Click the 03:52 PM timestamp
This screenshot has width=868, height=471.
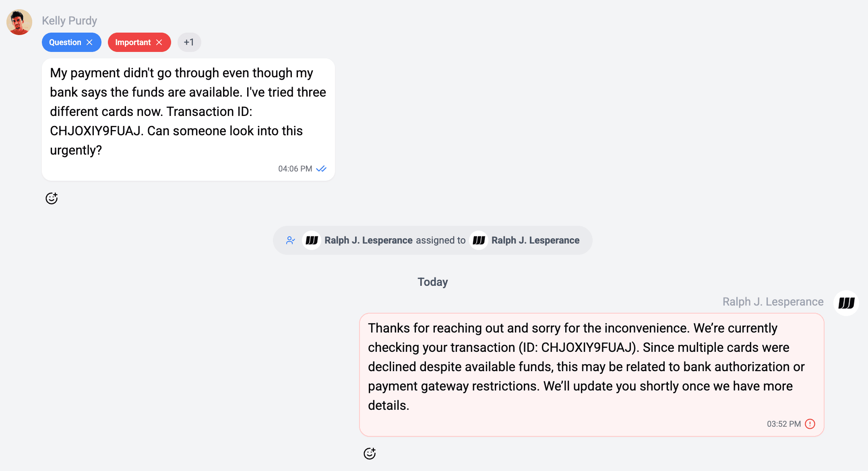[x=783, y=424]
